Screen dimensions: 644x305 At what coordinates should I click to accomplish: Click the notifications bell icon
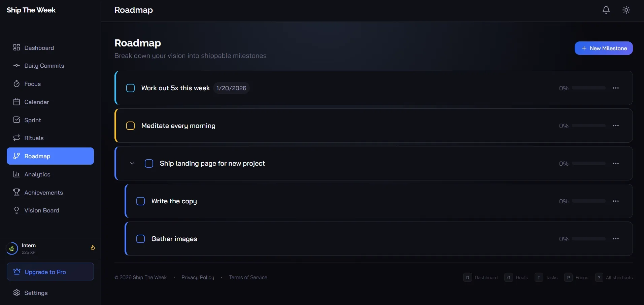[606, 10]
